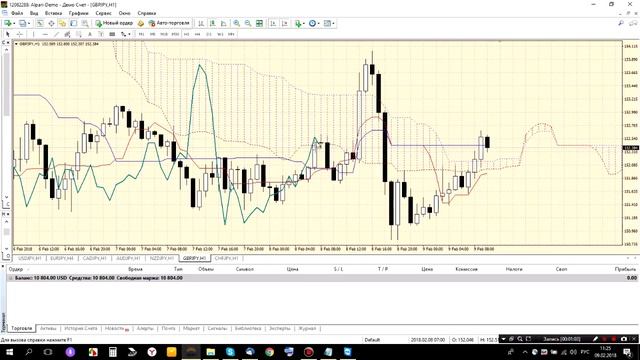Screen dimensions: 640x360
Task: Select the trendline drawing tool
Action: coord(56,34)
